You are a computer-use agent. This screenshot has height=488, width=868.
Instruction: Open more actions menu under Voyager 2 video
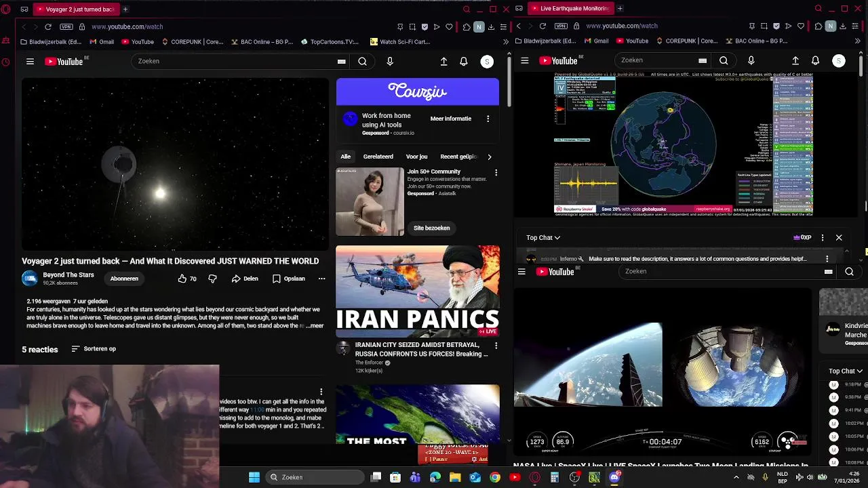[x=321, y=279]
